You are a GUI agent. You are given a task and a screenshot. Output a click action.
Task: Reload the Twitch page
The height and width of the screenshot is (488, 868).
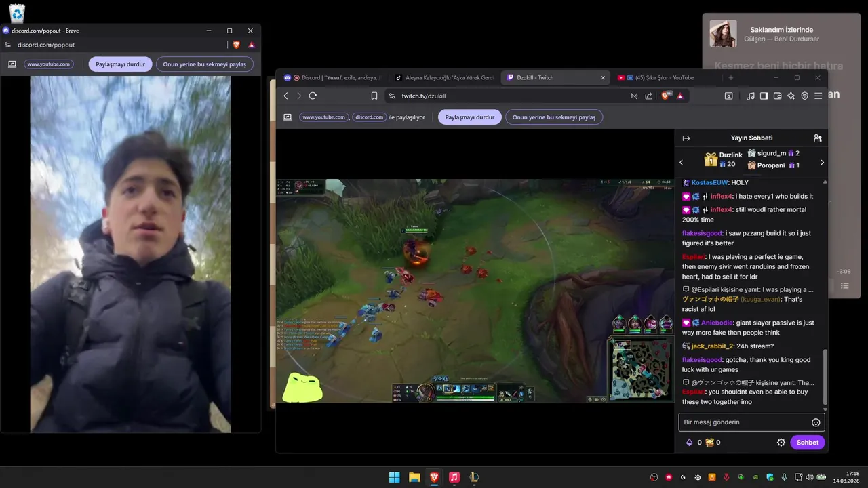(313, 96)
